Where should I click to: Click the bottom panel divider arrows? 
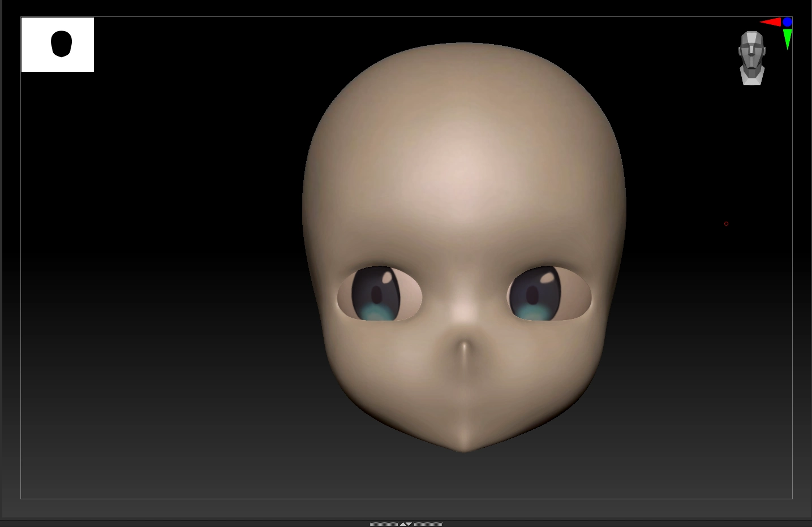tap(406, 524)
